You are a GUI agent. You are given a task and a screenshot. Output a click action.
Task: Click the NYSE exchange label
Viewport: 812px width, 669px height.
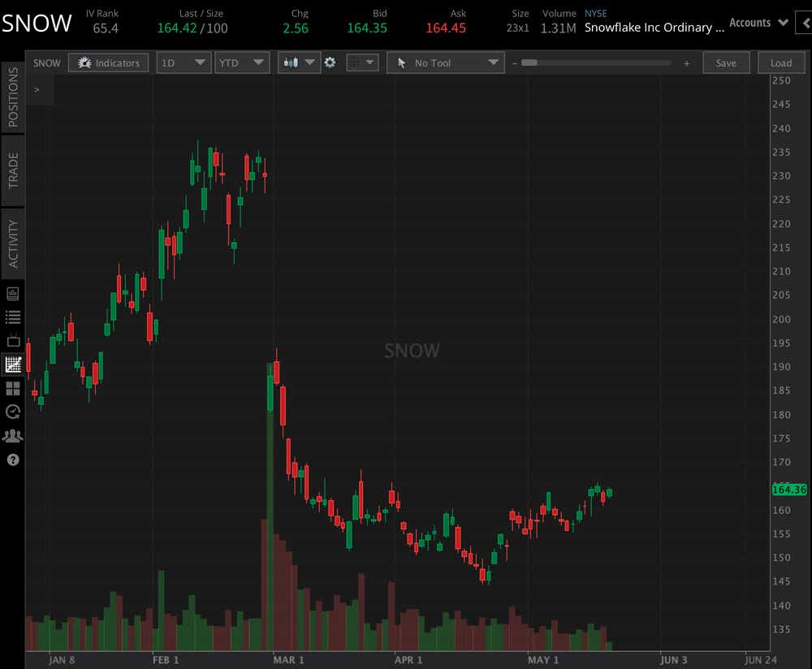[x=595, y=14]
